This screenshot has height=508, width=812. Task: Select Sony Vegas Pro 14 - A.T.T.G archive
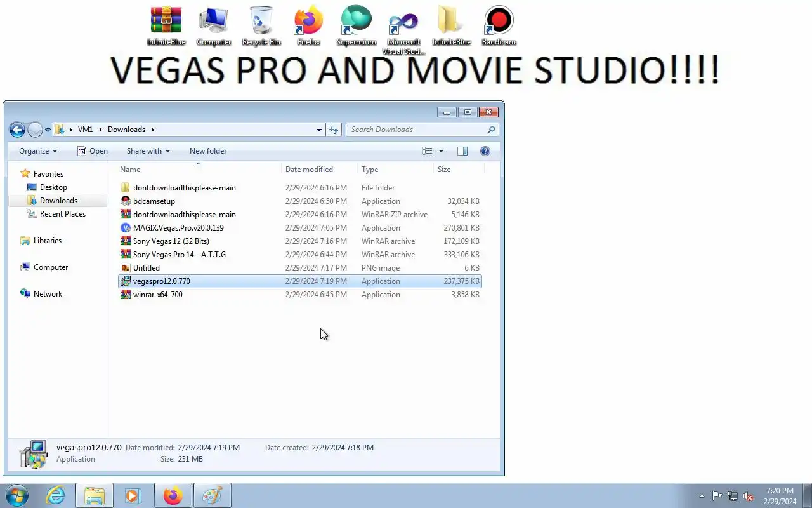point(300,255)
